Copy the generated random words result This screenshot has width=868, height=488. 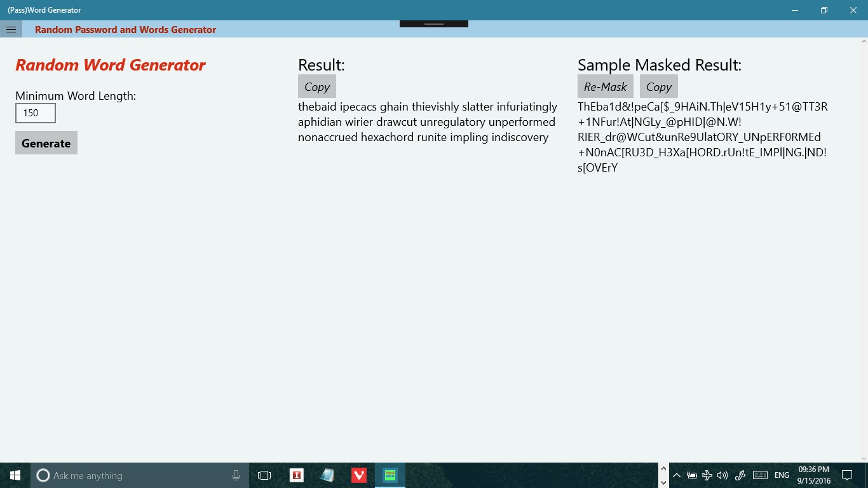(x=316, y=86)
